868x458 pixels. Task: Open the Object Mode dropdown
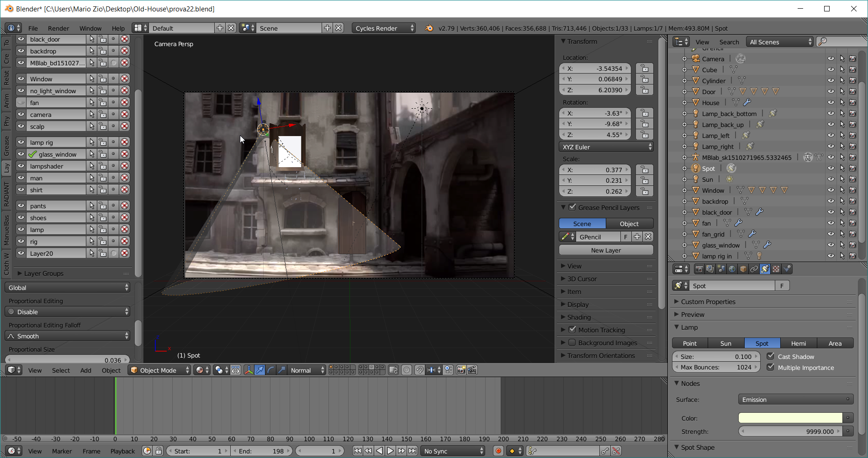(x=159, y=370)
